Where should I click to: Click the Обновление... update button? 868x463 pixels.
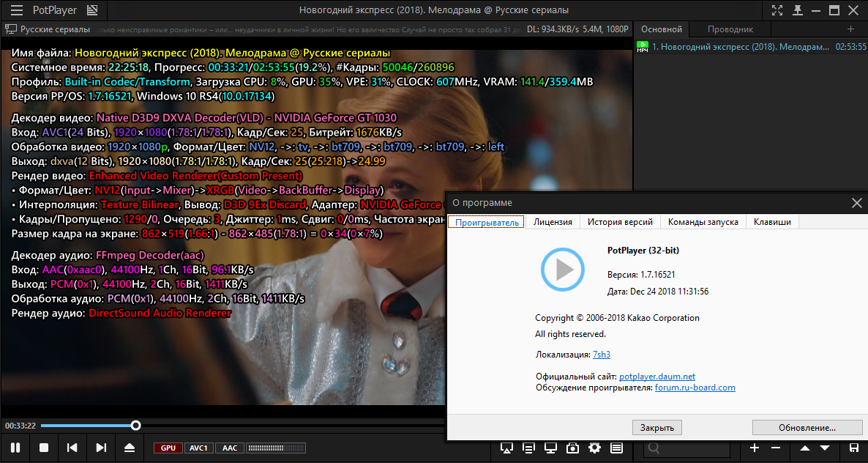pyautogui.click(x=807, y=428)
